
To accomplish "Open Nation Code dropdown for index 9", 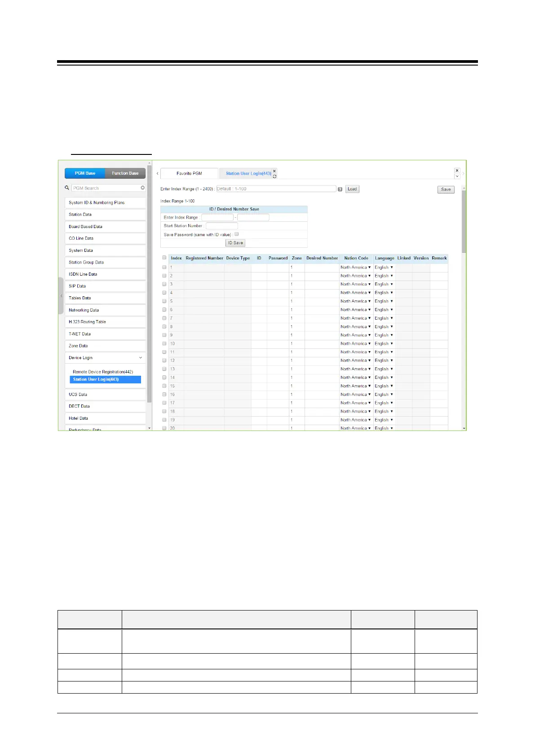I will (x=356, y=335).
